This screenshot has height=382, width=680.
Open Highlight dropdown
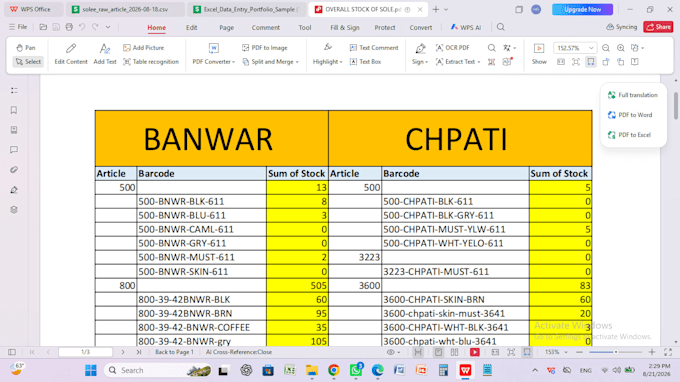click(327, 54)
